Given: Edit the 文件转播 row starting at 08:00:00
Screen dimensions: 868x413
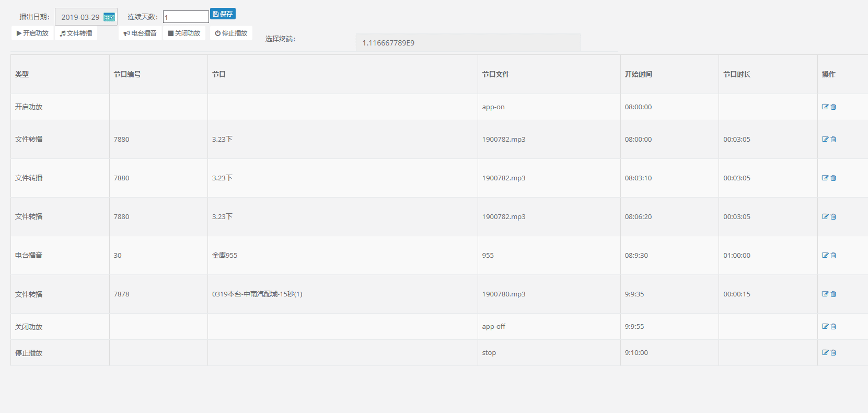Looking at the screenshot, I should click(825, 139).
